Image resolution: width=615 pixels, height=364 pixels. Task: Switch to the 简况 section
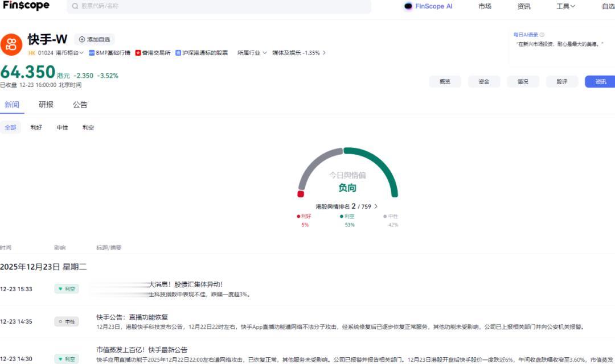(x=522, y=81)
